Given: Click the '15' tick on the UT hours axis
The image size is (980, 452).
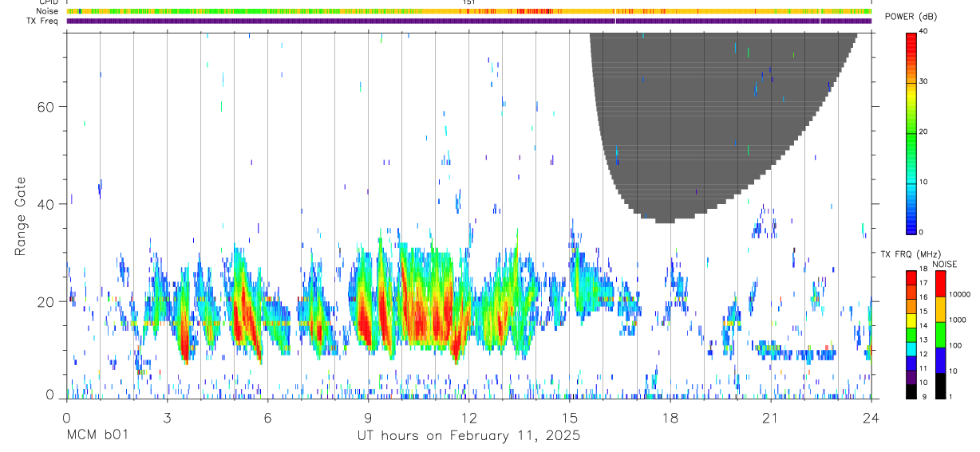Looking at the screenshot, I should click(570, 418).
